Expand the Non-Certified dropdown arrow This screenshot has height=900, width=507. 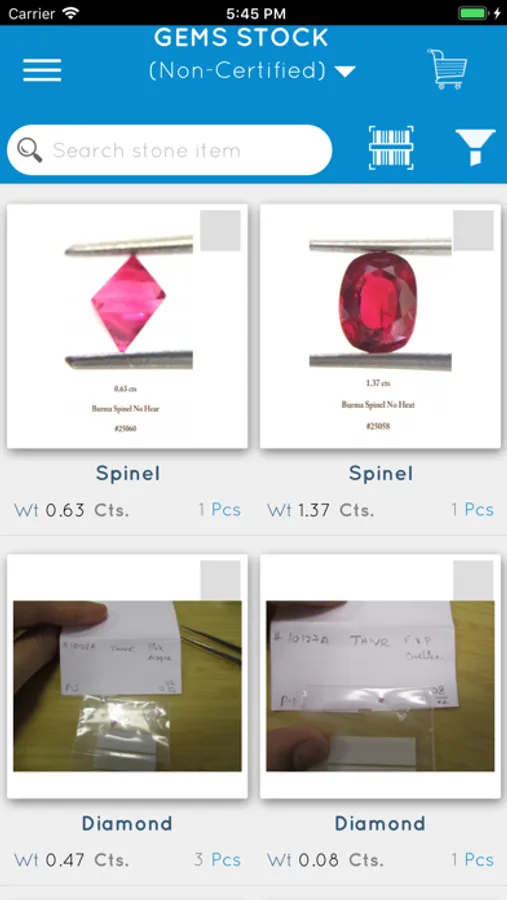coord(345,72)
